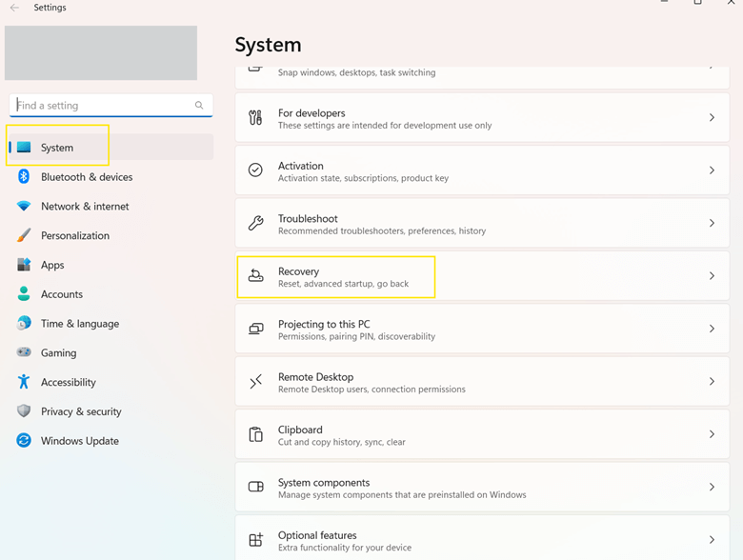This screenshot has height=560, width=743.
Task: Expand Clipboard row chevron
Action: pyautogui.click(x=712, y=434)
